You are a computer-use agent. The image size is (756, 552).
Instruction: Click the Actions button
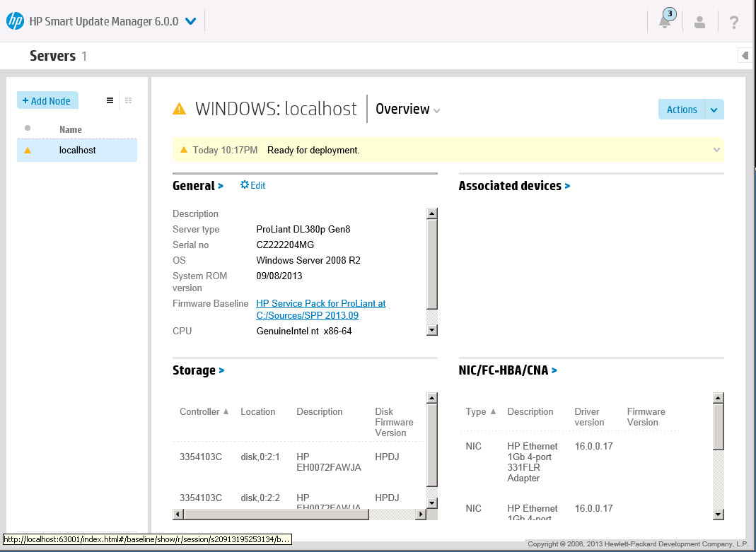(682, 110)
